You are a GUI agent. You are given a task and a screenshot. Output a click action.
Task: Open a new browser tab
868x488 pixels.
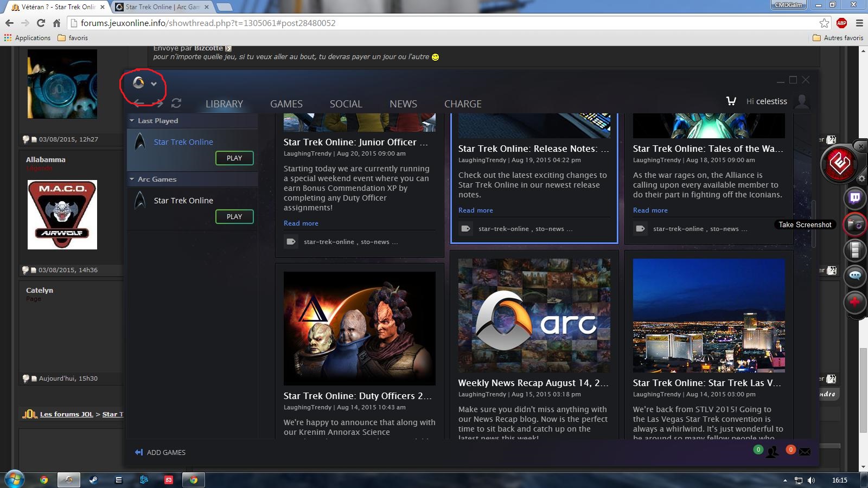click(x=224, y=7)
